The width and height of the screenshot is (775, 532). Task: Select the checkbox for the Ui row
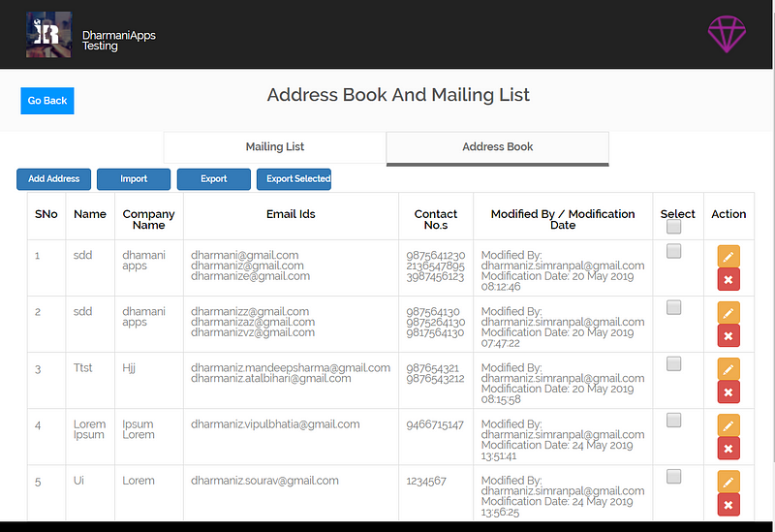[x=673, y=477]
